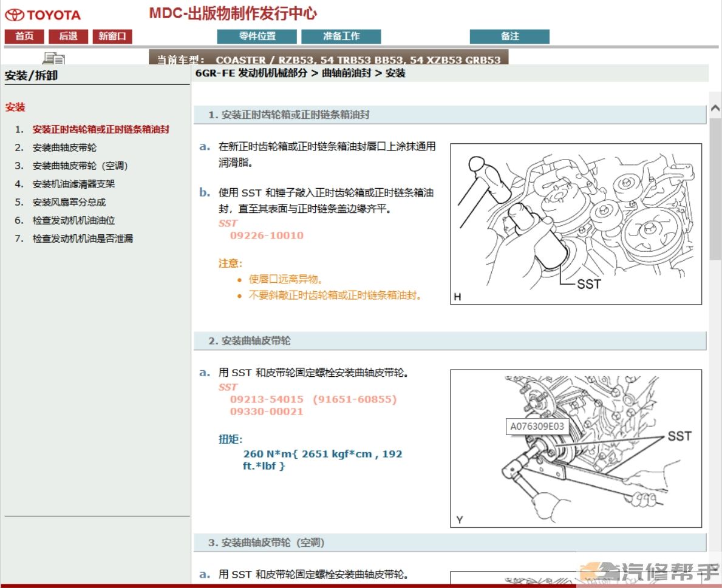Viewport: 722px width, 588px height.
Task: Click image code label A076309E03
Action: pyautogui.click(x=537, y=427)
